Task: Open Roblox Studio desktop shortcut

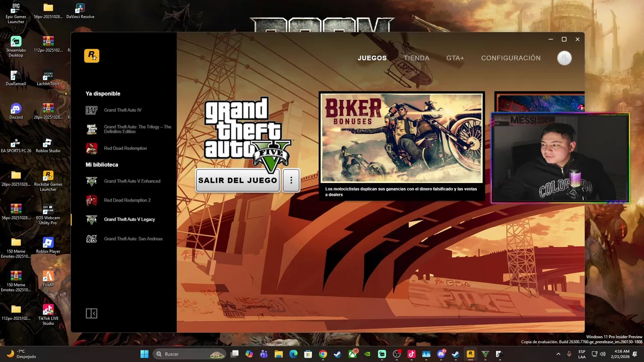Action: pos(48,145)
